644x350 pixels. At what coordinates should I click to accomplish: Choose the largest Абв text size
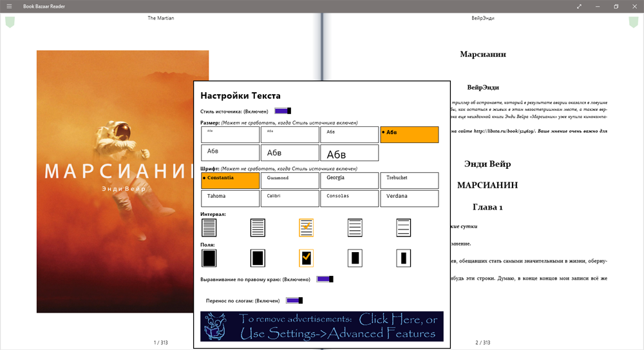(350, 153)
